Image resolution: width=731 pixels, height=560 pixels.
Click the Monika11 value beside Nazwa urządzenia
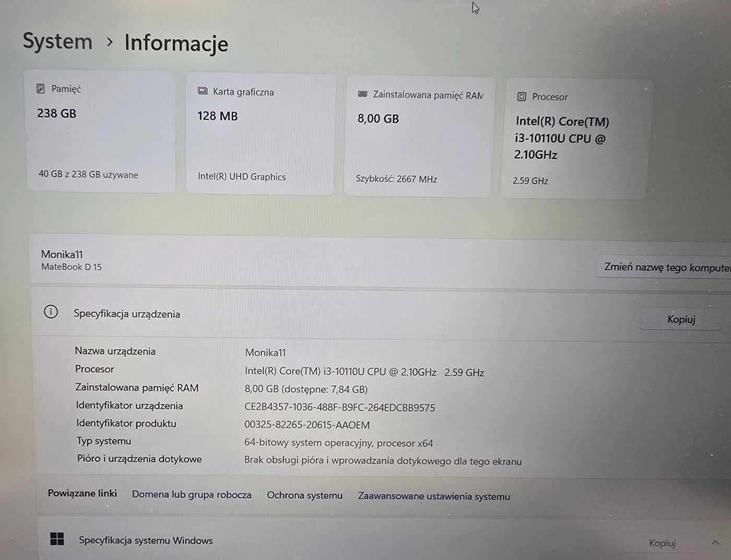pos(265,353)
